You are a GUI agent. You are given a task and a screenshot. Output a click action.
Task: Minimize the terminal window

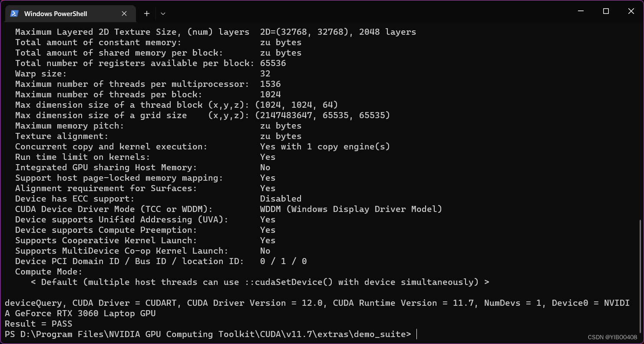tap(581, 11)
